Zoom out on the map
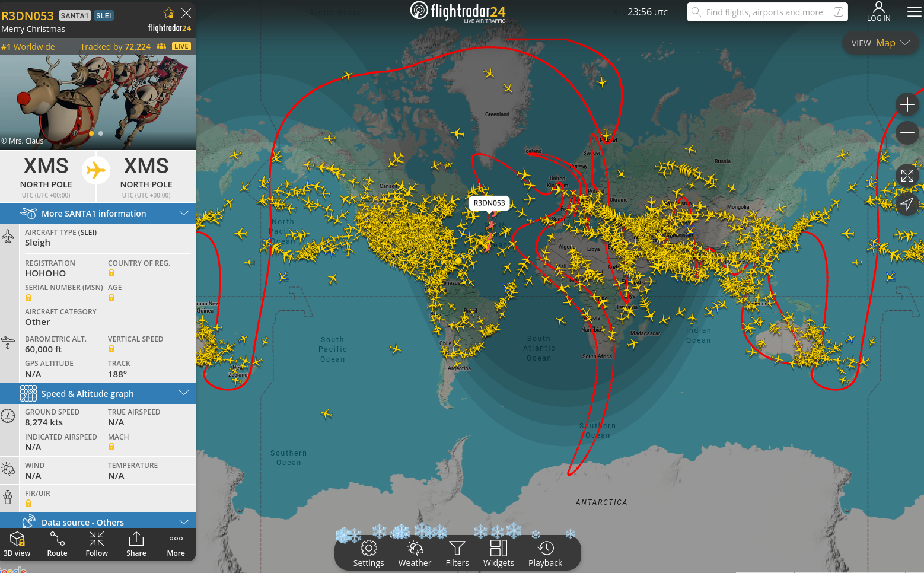This screenshot has height=573, width=924. pos(907,133)
